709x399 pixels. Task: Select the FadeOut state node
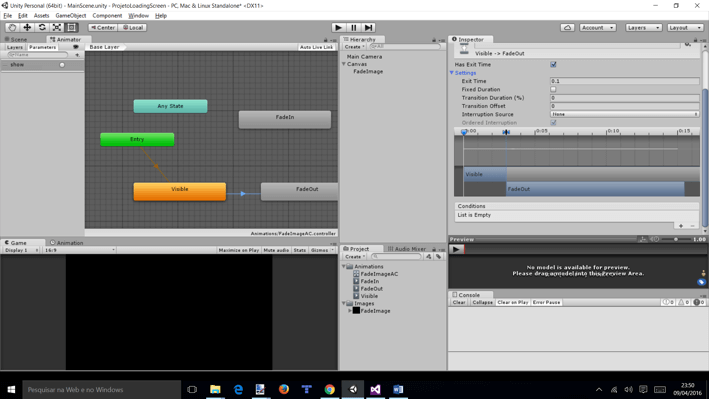[x=299, y=192]
